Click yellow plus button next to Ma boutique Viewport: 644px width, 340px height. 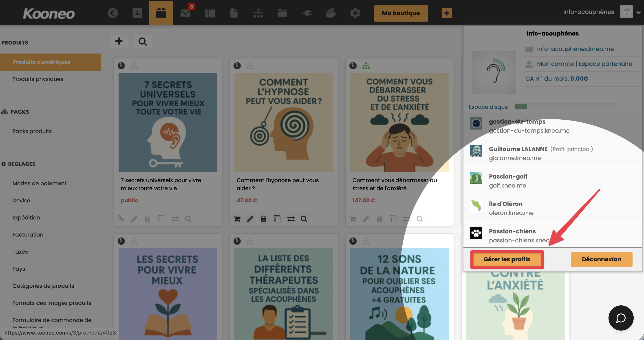[x=446, y=13]
